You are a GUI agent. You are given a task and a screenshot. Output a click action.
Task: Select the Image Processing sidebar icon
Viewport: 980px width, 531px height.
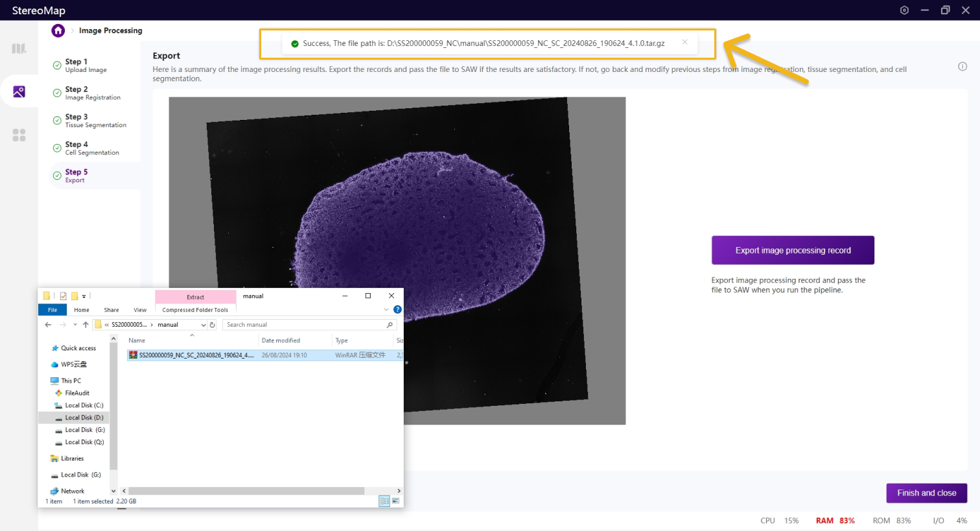pos(19,91)
